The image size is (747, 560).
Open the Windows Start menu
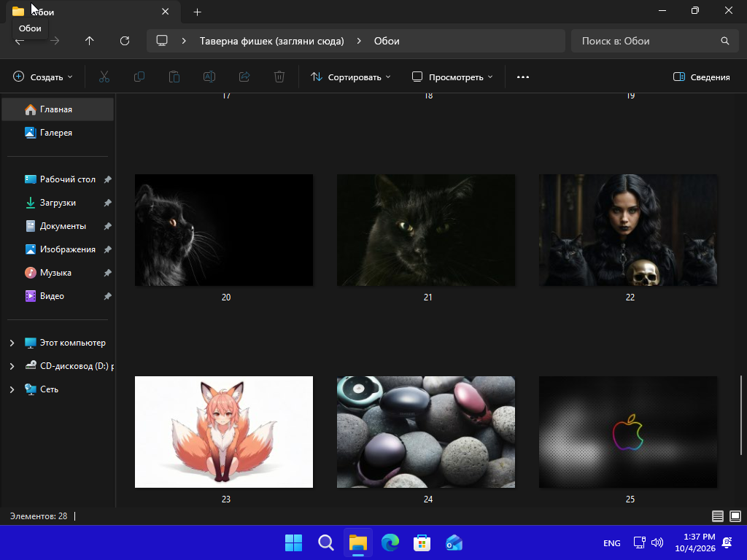click(293, 542)
